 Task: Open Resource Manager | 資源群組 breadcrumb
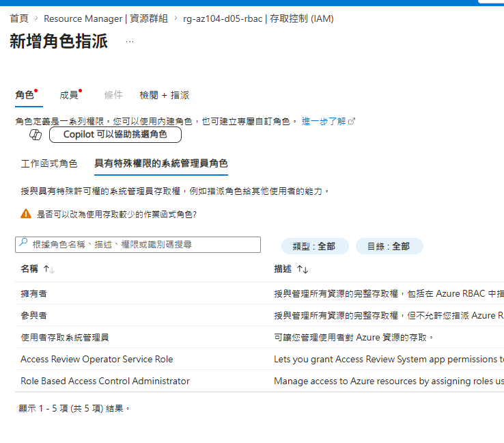[106, 18]
